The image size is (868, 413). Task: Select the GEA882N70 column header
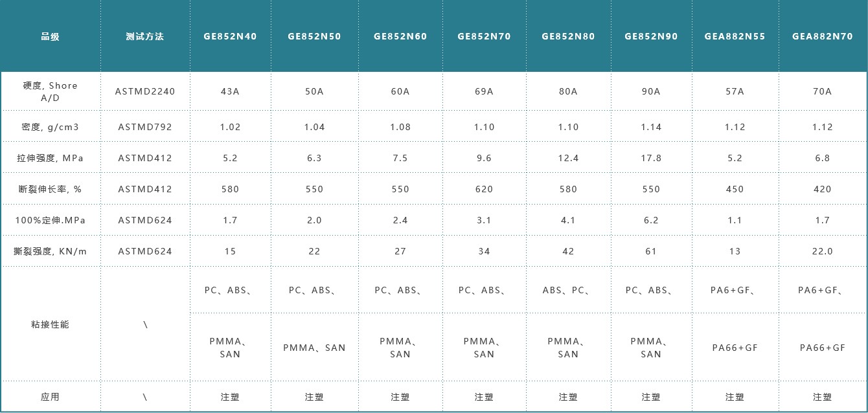(x=822, y=36)
